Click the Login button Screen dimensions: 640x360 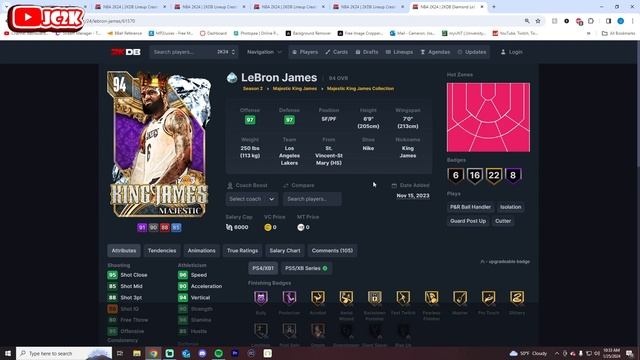[511, 52]
